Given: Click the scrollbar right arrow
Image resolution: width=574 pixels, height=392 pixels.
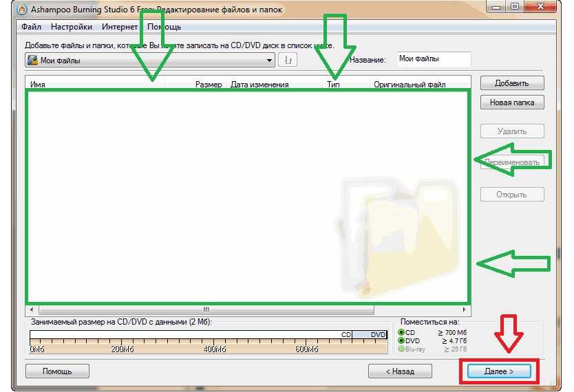Looking at the screenshot, I should tap(464, 309).
